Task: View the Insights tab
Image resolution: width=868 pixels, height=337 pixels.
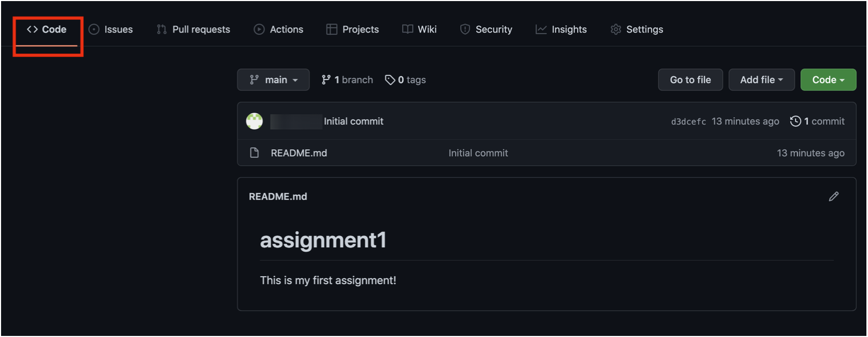Action: coord(561,29)
